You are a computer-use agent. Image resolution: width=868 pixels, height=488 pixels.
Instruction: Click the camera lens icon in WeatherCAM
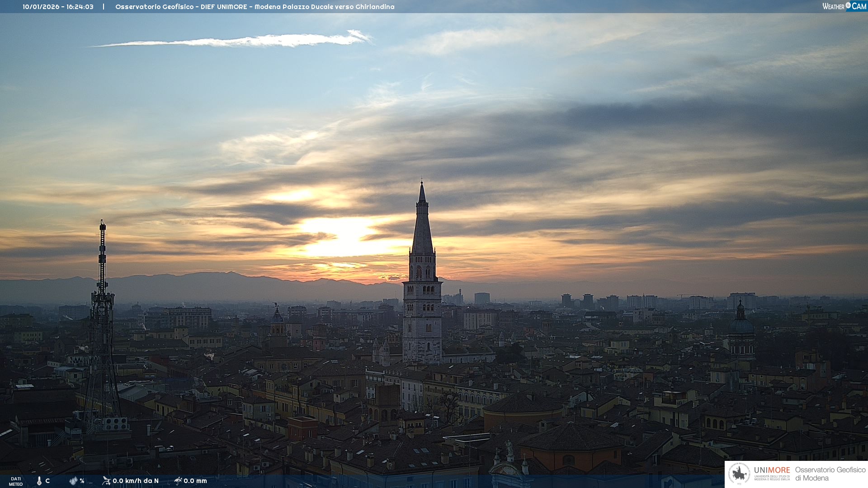click(848, 5)
